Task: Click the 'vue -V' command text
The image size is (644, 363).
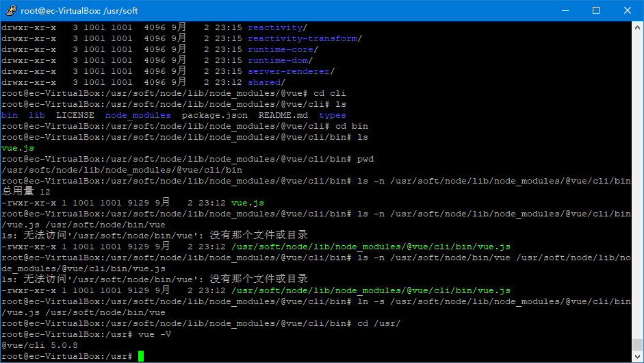Action: coord(155,334)
